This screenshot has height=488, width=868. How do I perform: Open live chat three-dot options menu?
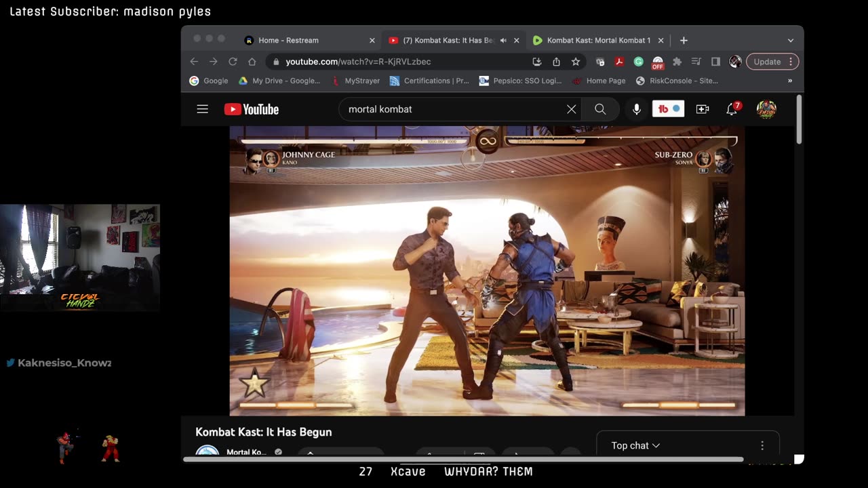[762, 445]
